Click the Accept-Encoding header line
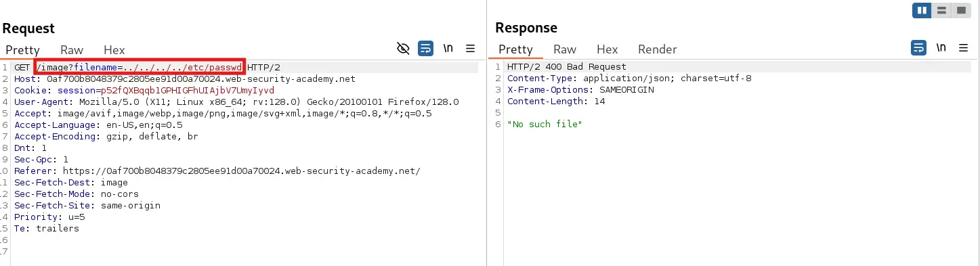Image resolution: width=980 pixels, height=266 pixels. (106, 136)
